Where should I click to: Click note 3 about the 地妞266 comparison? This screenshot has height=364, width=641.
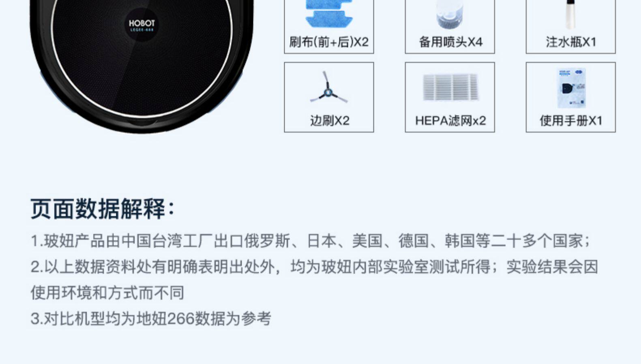tap(151, 319)
